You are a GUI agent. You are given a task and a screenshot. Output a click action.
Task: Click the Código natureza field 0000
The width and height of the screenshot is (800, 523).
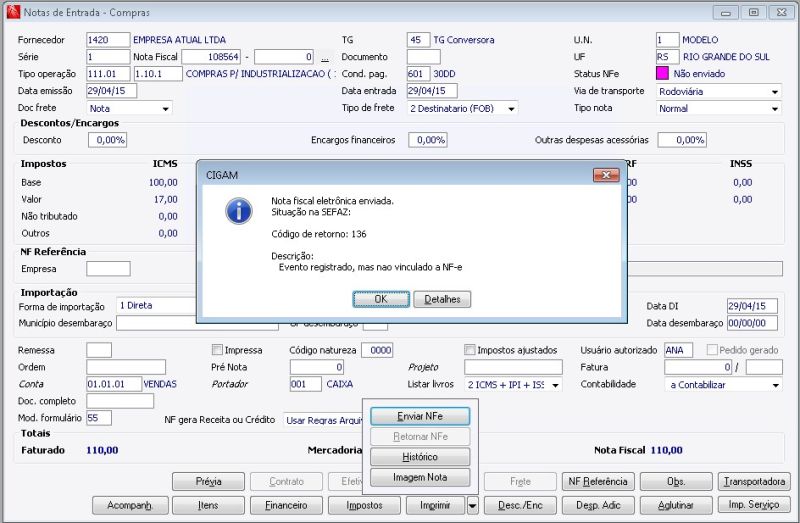(x=377, y=350)
